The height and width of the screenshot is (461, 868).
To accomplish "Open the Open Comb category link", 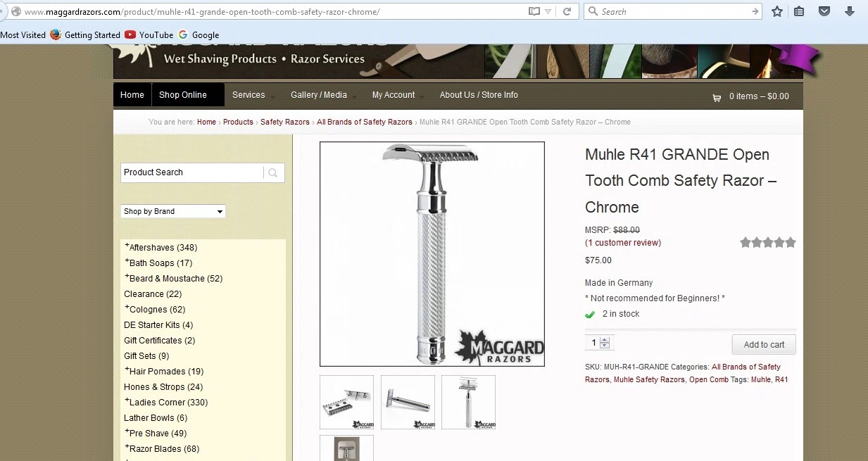I will (x=709, y=379).
